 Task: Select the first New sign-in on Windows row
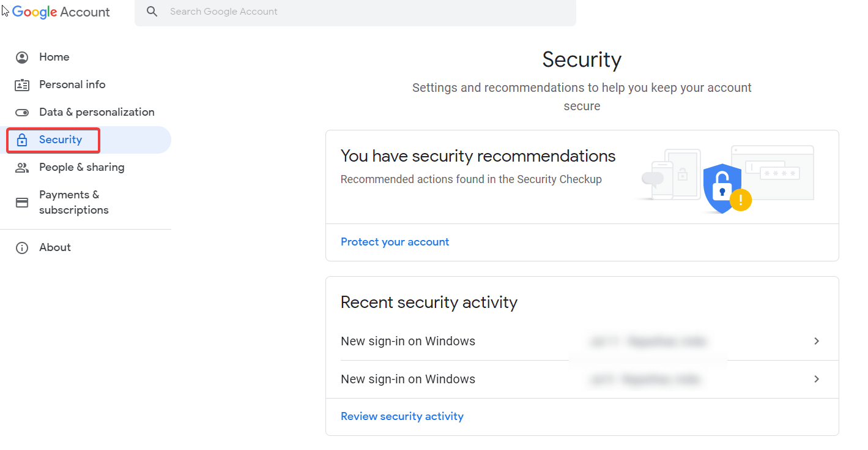click(408, 341)
